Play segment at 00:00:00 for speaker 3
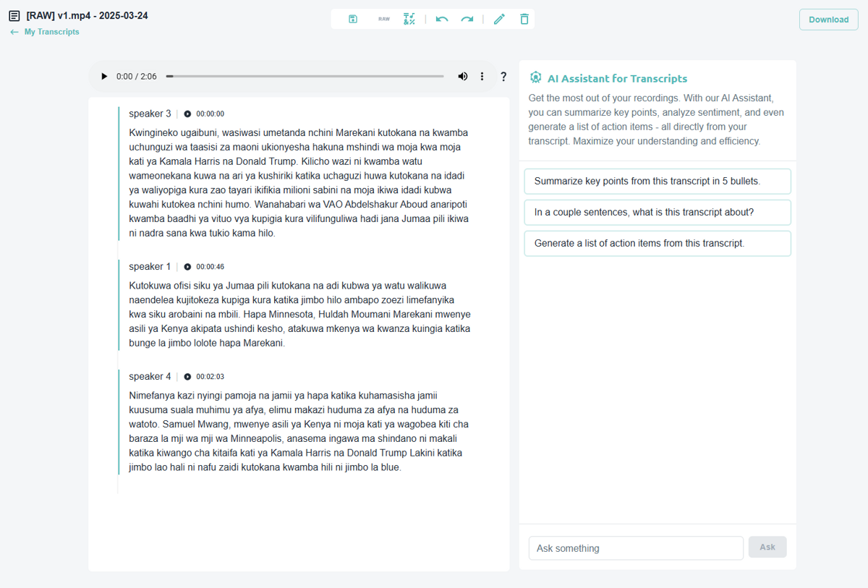 [187, 114]
